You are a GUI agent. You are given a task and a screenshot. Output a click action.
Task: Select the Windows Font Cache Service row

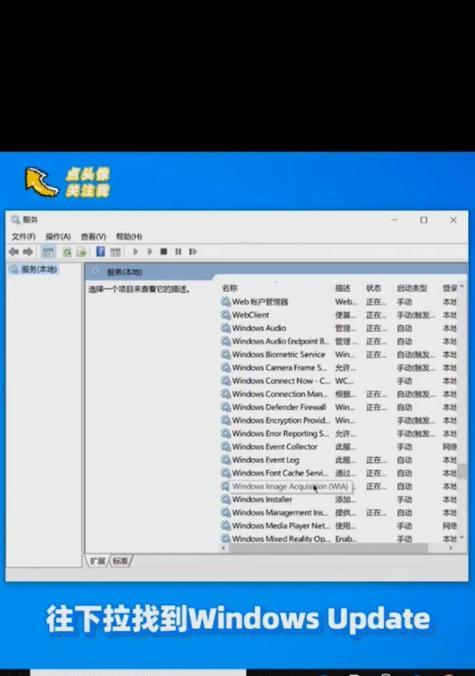(339, 473)
